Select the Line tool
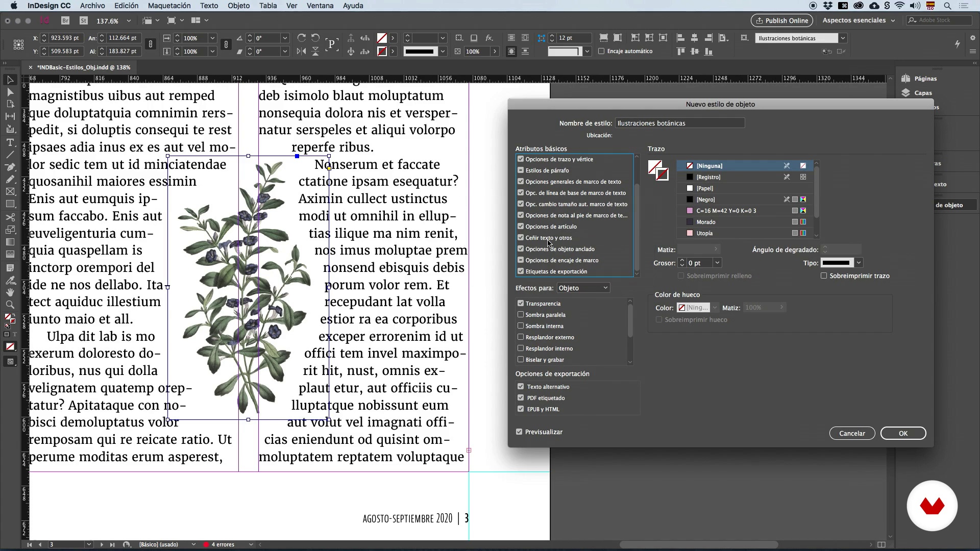The height and width of the screenshot is (551, 980). point(10,155)
